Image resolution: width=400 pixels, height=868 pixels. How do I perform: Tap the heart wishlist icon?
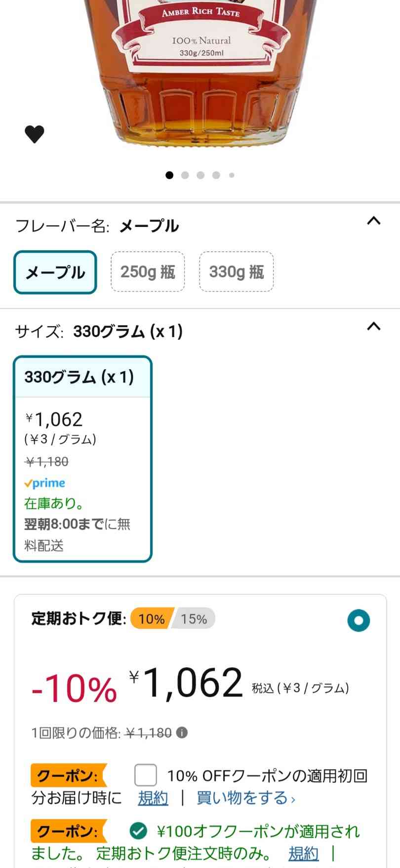click(x=35, y=134)
